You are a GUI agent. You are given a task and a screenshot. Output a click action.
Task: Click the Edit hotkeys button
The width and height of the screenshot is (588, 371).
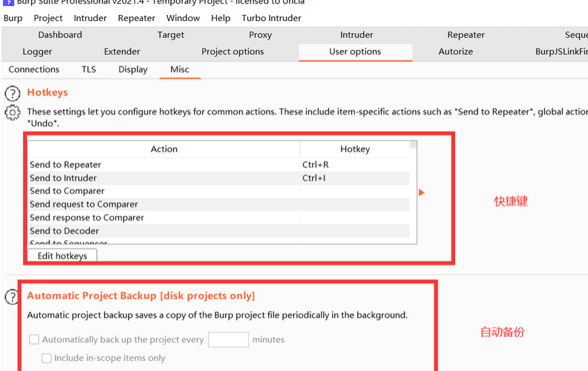(x=62, y=255)
